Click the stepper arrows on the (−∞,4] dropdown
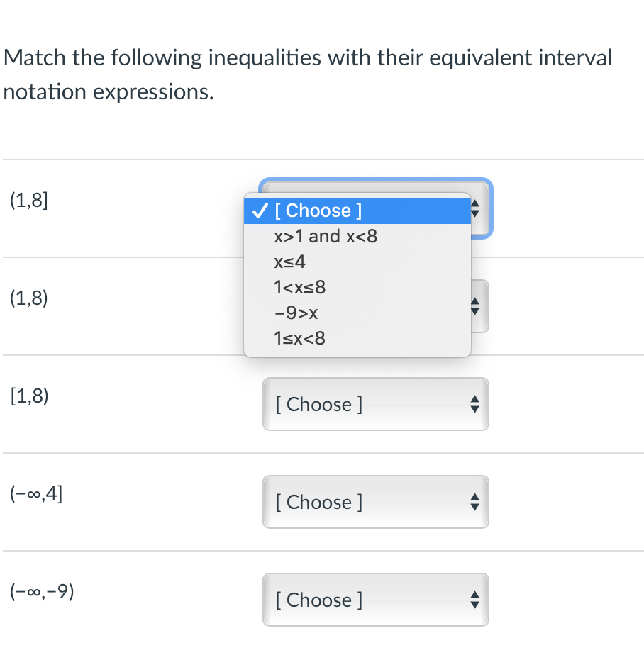This screenshot has height=655, width=644. [476, 502]
